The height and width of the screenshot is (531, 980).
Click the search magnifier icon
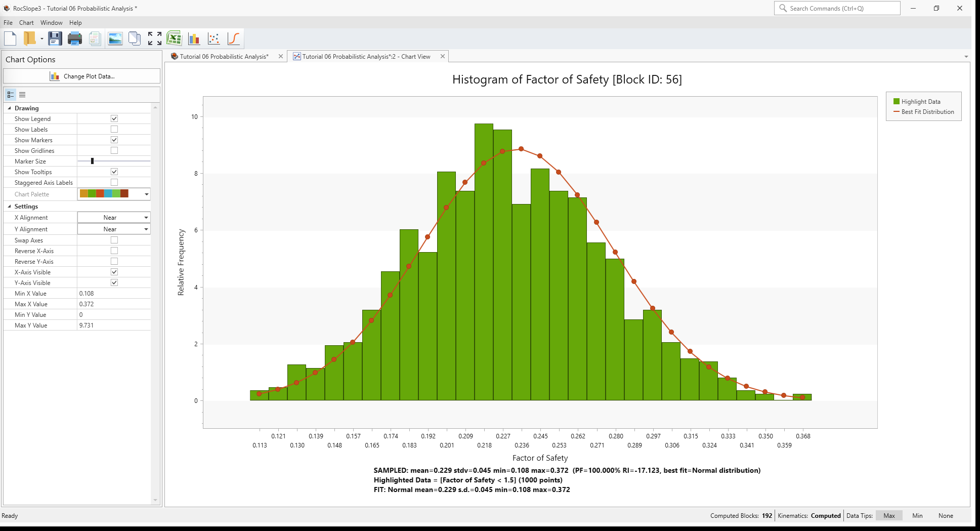783,8
